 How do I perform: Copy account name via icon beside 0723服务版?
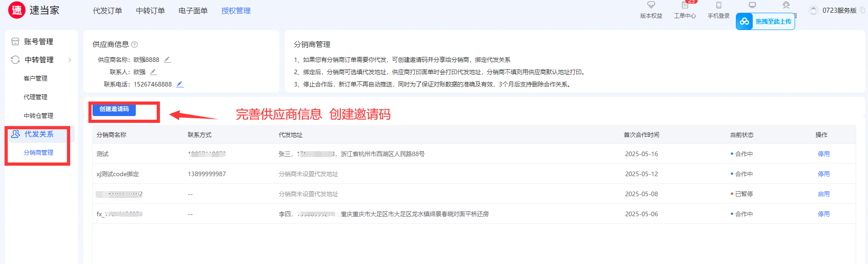point(863,10)
